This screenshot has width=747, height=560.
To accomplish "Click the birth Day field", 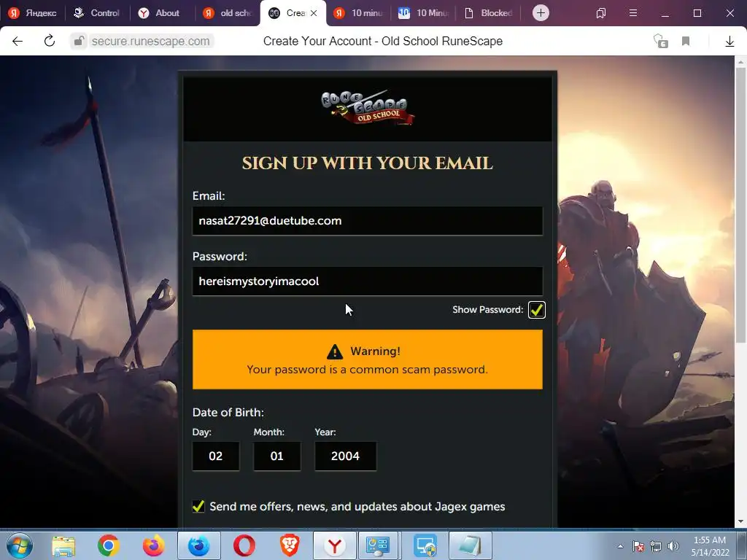I will (x=216, y=456).
